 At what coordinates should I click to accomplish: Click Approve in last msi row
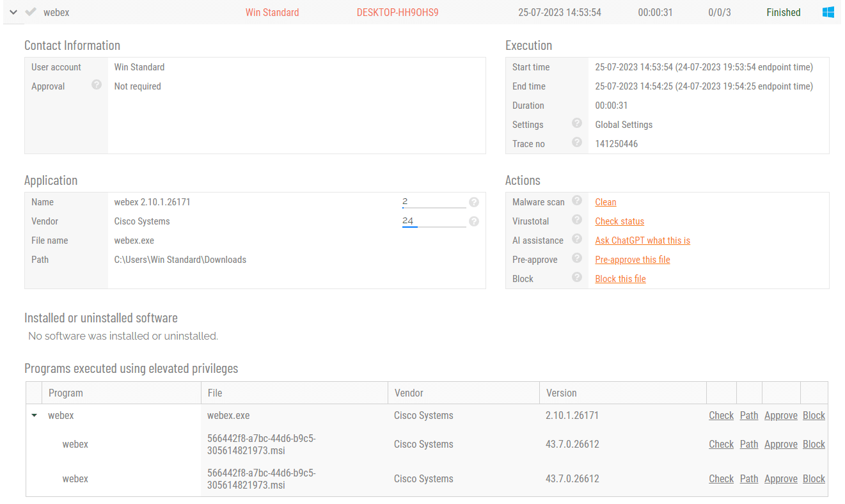click(781, 479)
